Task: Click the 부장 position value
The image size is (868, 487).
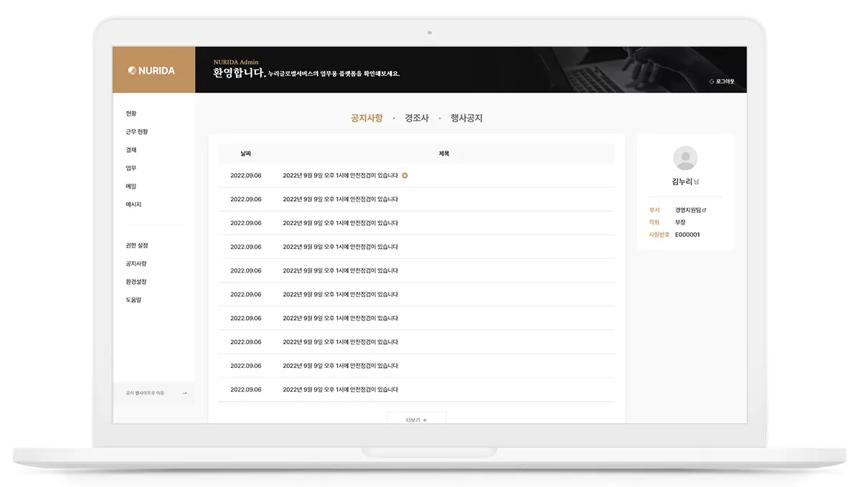Action: pyautogui.click(x=680, y=222)
